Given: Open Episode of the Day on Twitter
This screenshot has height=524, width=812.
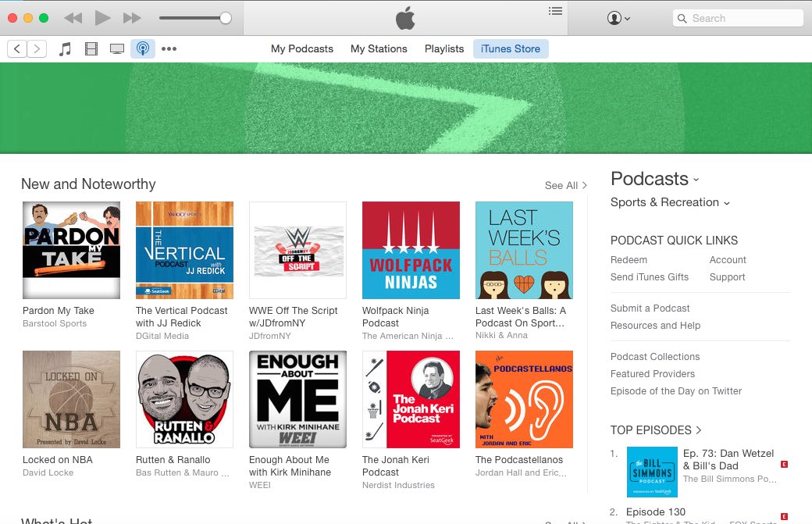Looking at the screenshot, I should (x=676, y=391).
